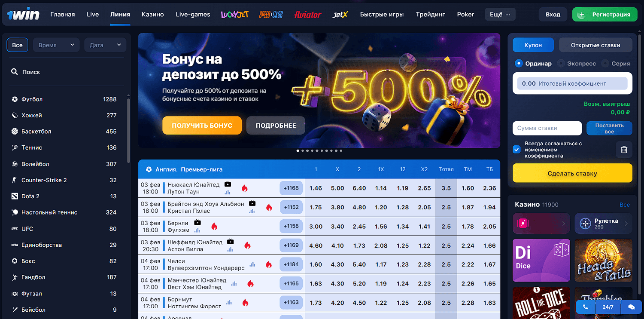Click the green Регистрация button
The width and height of the screenshot is (644, 319).
(605, 15)
